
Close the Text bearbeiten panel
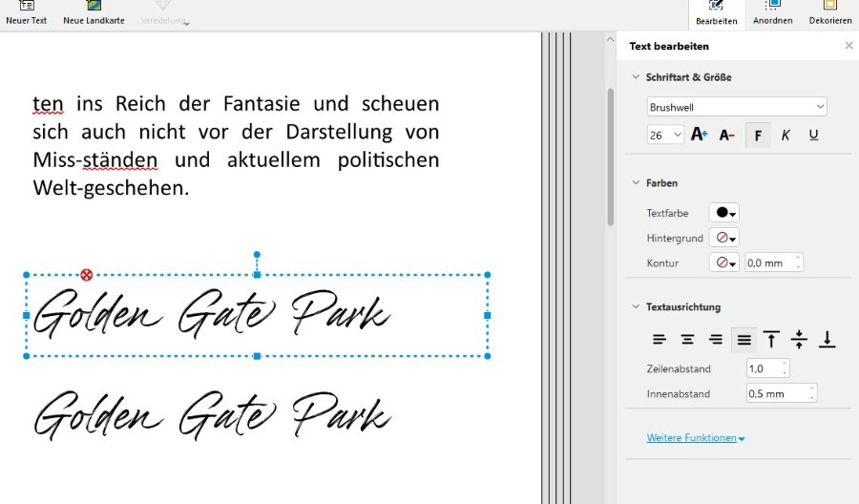click(x=849, y=46)
